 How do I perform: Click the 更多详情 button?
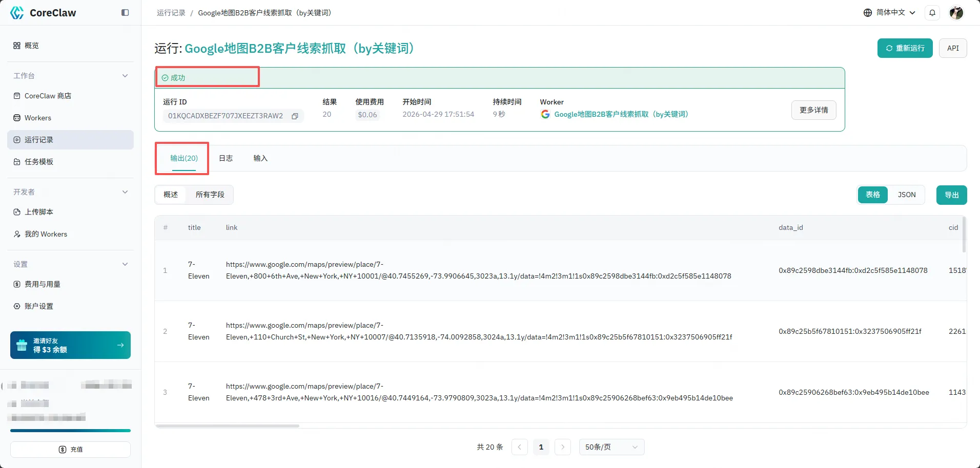pyautogui.click(x=814, y=110)
